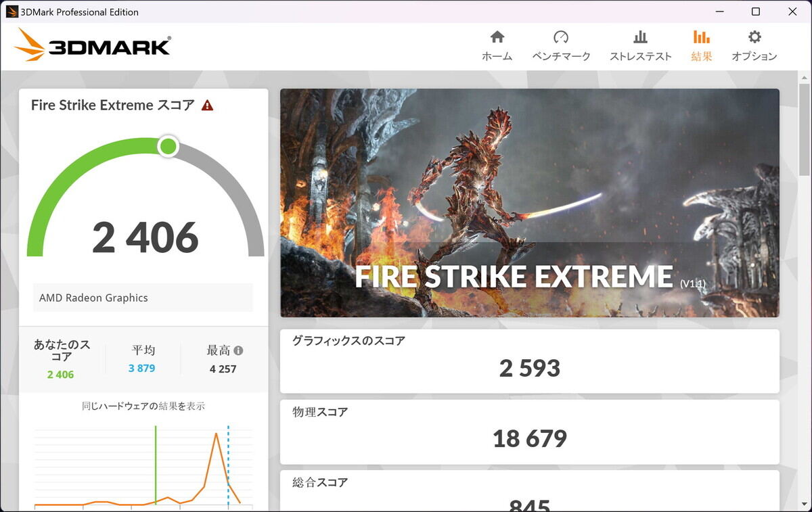Maximize the 3DMark window

tap(756, 11)
